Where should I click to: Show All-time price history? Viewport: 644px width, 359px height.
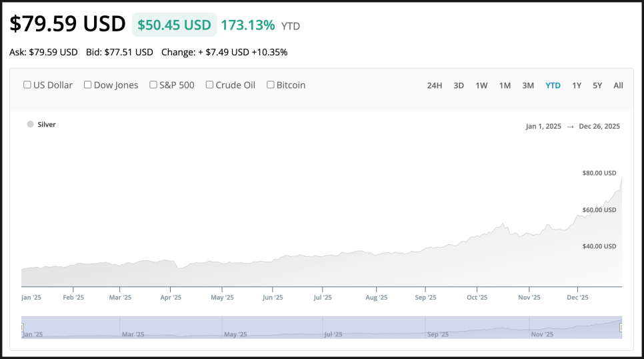point(618,85)
